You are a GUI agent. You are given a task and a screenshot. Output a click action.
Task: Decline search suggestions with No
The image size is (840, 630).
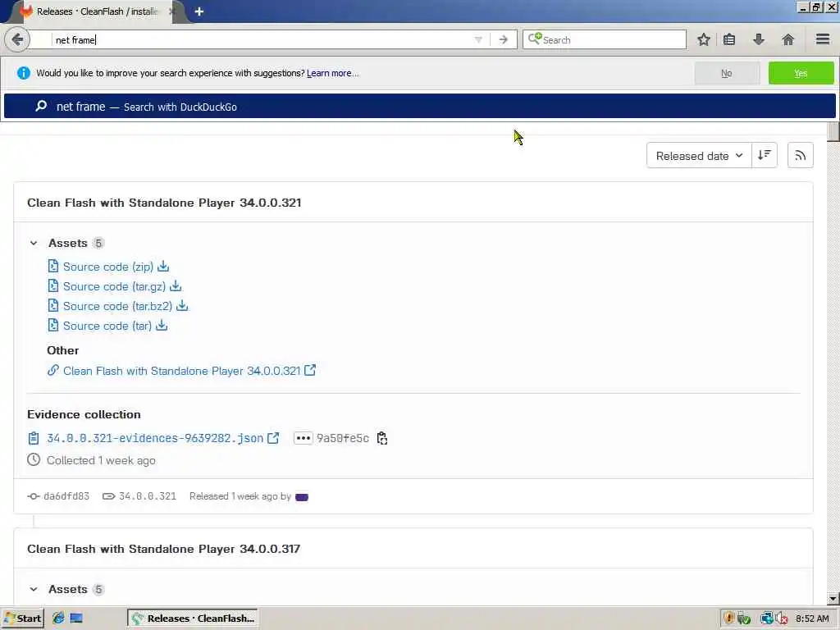[x=727, y=73]
